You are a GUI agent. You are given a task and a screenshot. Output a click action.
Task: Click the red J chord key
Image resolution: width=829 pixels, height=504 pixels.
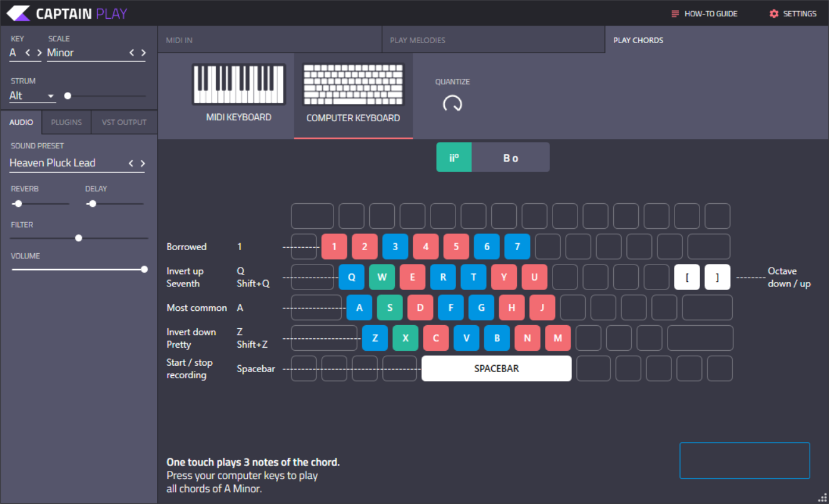point(542,308)
